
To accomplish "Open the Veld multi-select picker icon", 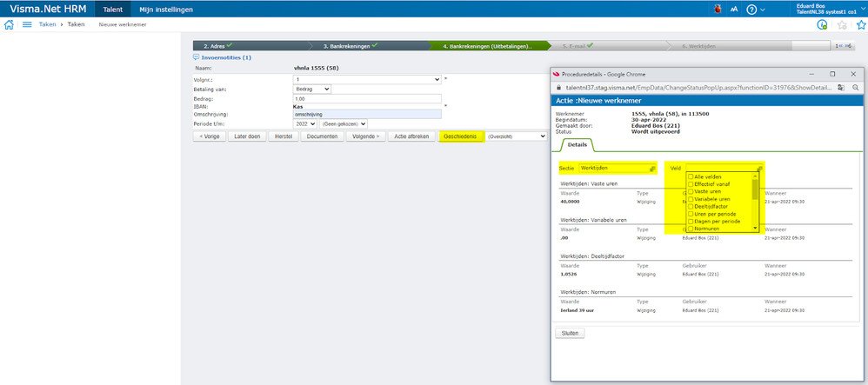I will tap(760, 168).
